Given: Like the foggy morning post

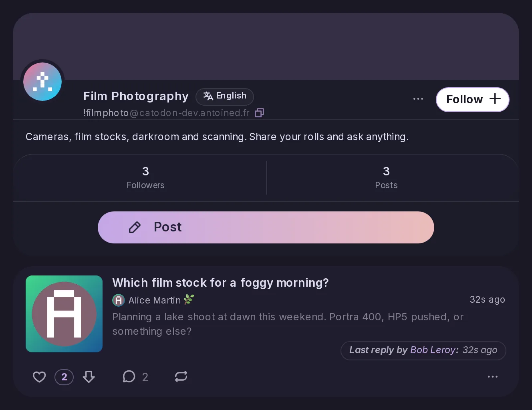Looking at the screenshot, I should click(x=39, y=377).
